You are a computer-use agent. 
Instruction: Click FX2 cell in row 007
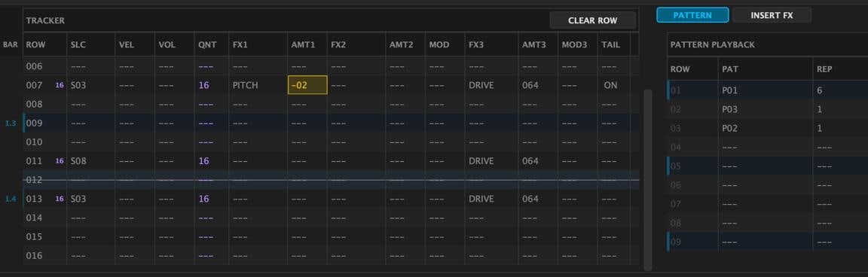(x=356, y=85)
